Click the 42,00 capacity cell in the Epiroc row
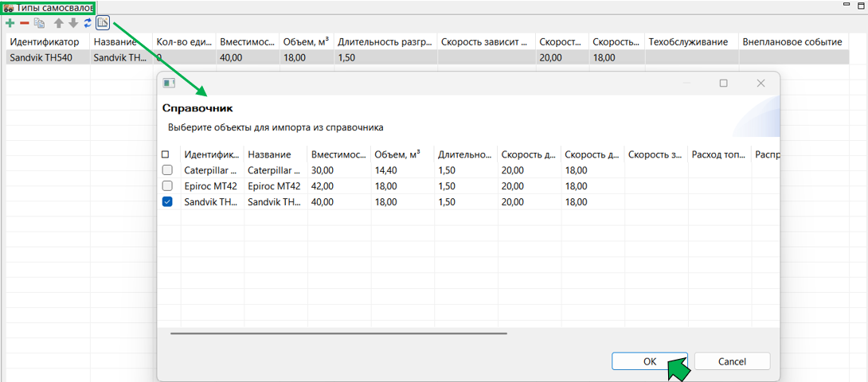 339,186
